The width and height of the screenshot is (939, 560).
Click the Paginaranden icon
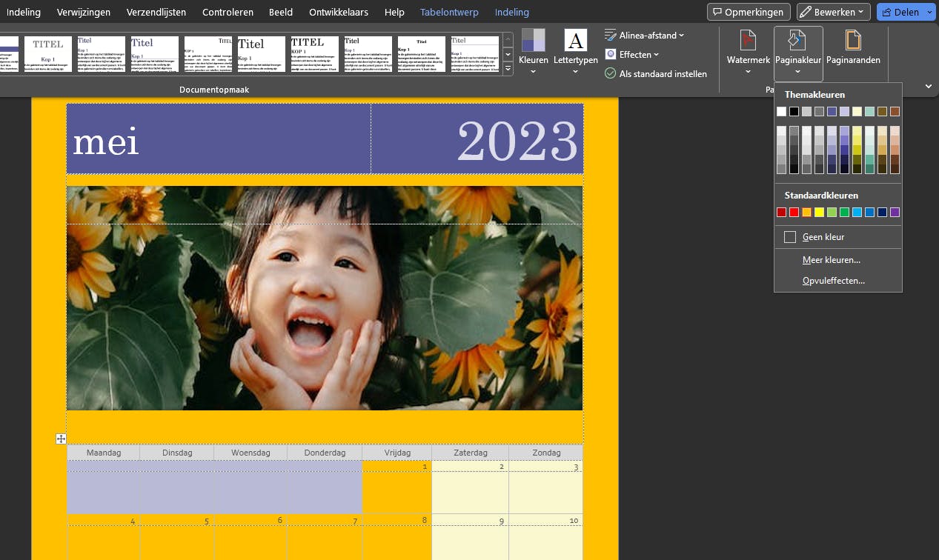click(x=853, y=41)
